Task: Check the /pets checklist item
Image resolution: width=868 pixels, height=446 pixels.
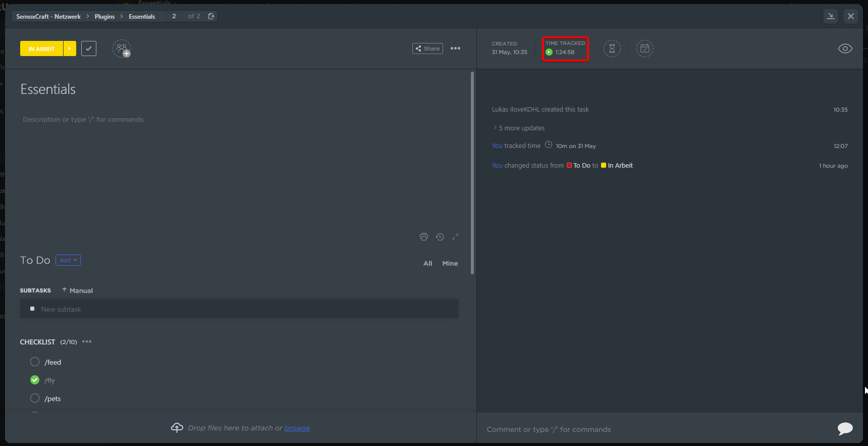Action: click(35, 398)
